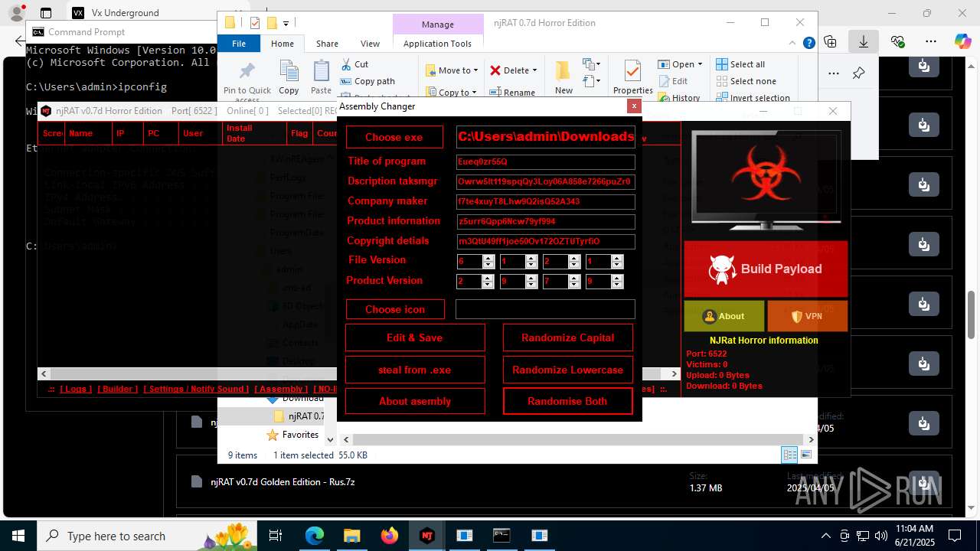Open the Windows Start menu

point(18,536)
